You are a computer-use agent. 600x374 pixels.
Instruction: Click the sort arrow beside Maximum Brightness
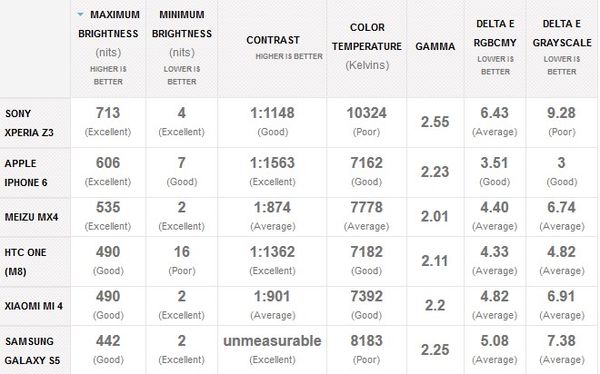(80, 14)
